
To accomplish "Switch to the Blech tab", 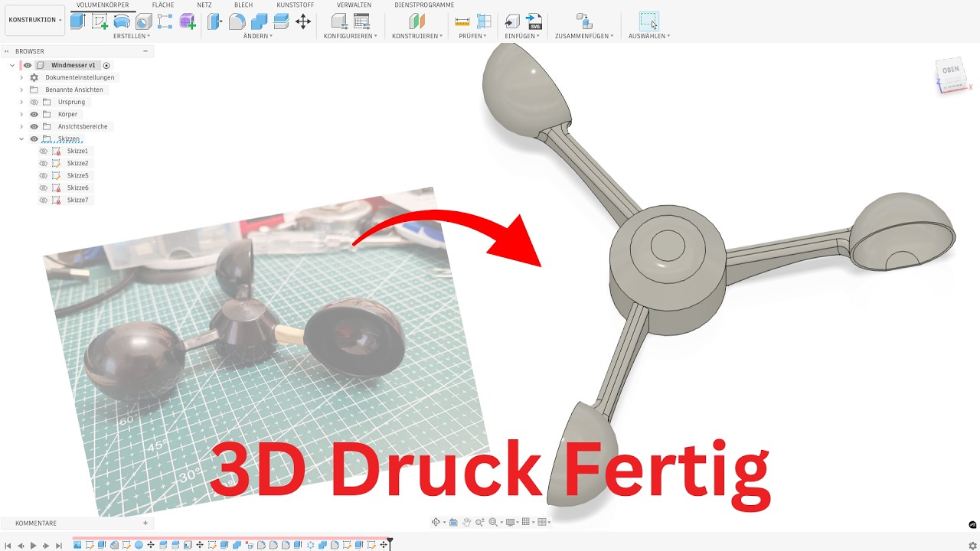I will tap(243, 5).
